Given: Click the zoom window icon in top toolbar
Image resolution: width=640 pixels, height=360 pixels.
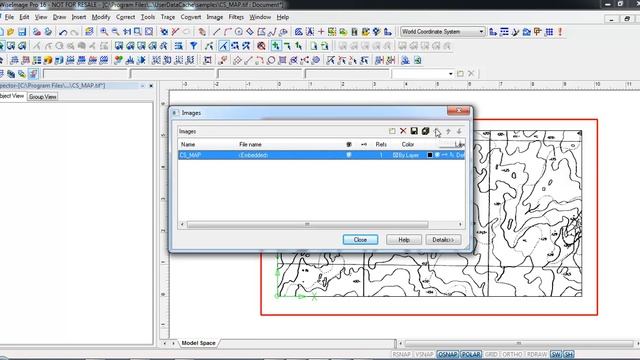Looking at the screenshot, I should pos(138,32).
